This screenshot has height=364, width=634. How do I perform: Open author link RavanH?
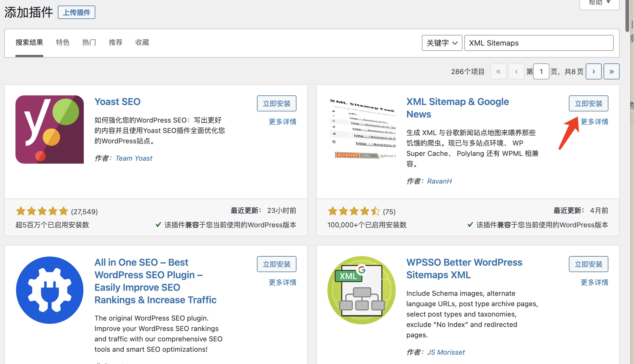[x=439, y=181]
